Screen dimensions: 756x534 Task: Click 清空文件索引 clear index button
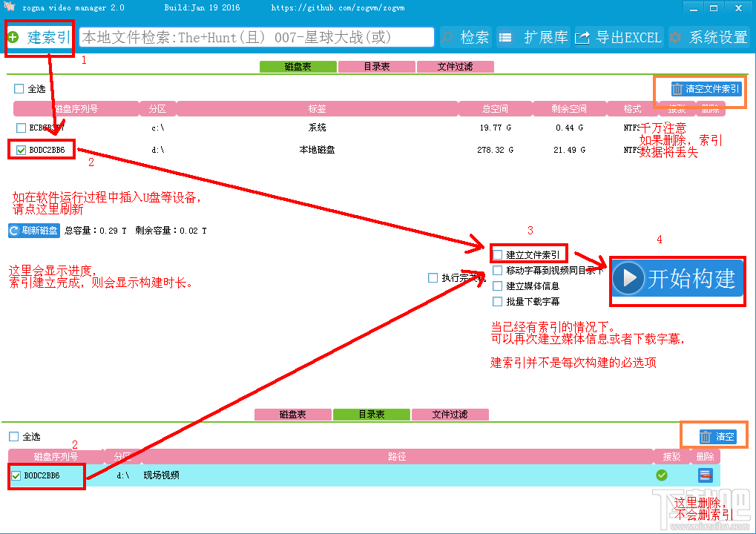pos(706,89)
